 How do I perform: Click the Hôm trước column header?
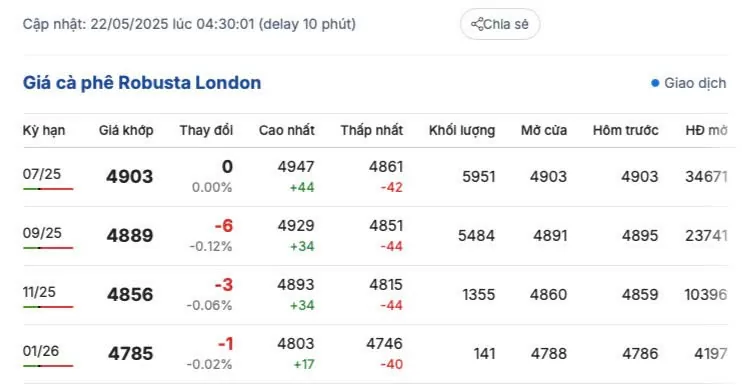click(626, 131)
